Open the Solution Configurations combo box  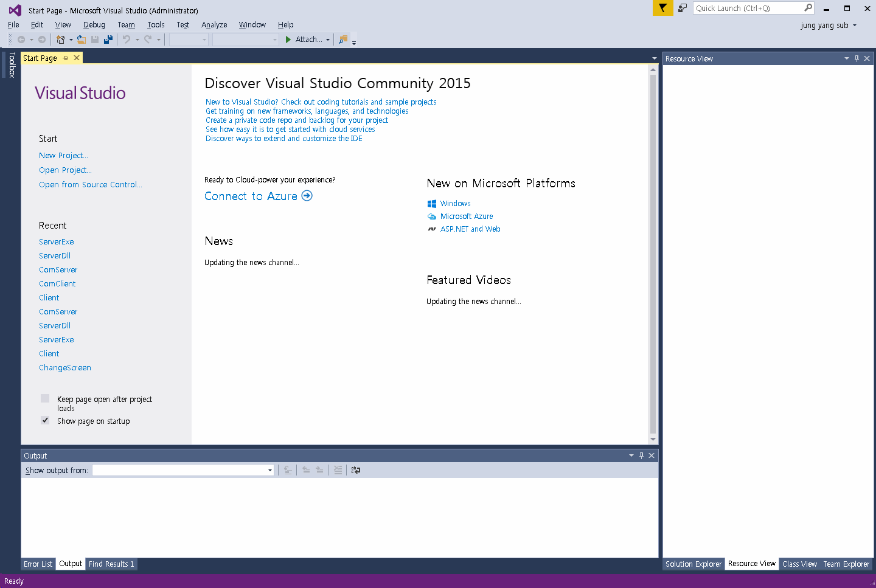pyautogui.click(x=189, y=40)
